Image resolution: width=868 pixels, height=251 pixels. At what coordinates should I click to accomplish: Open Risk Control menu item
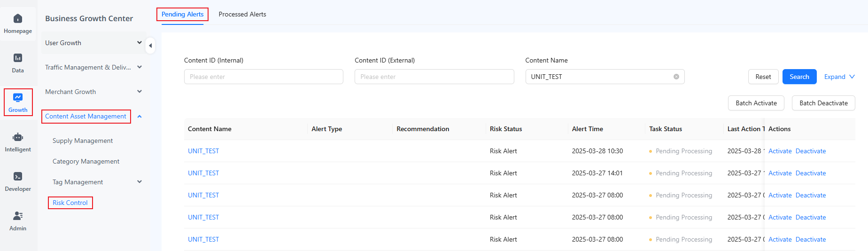click(70, 203)
